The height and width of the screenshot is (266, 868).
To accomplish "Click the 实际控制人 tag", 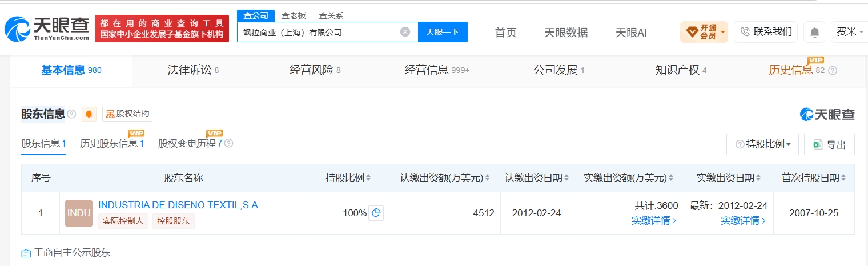I will click(123, 221).
